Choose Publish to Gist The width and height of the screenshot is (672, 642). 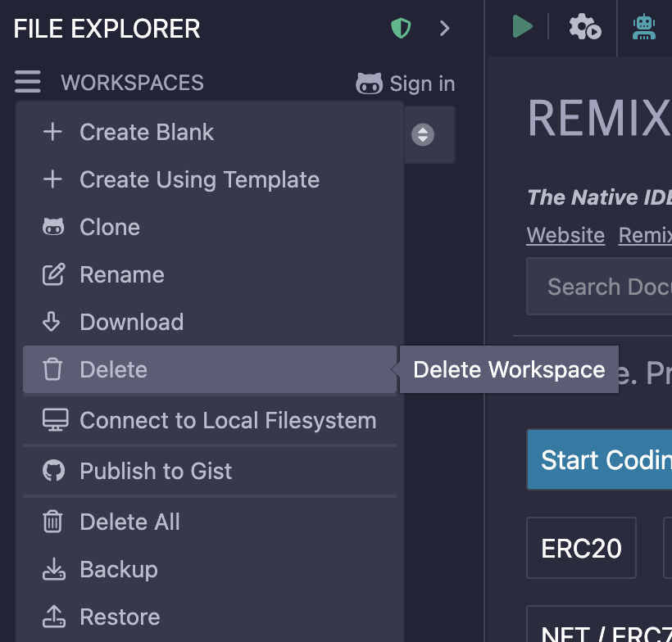(210, 471)
